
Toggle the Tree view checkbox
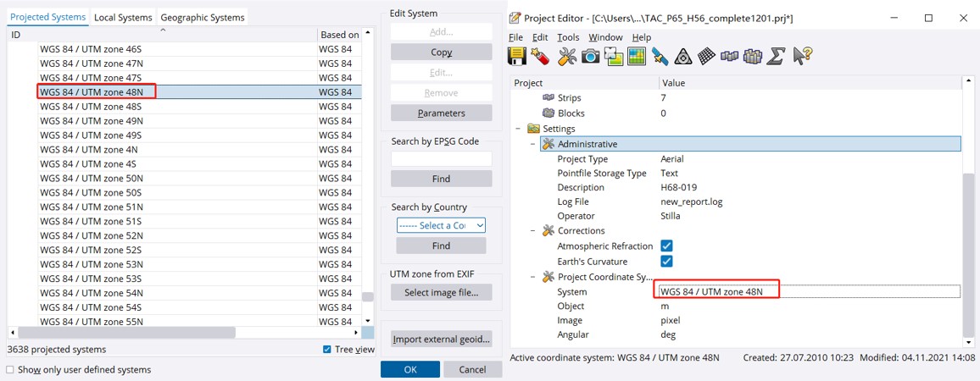coord(327,350)
